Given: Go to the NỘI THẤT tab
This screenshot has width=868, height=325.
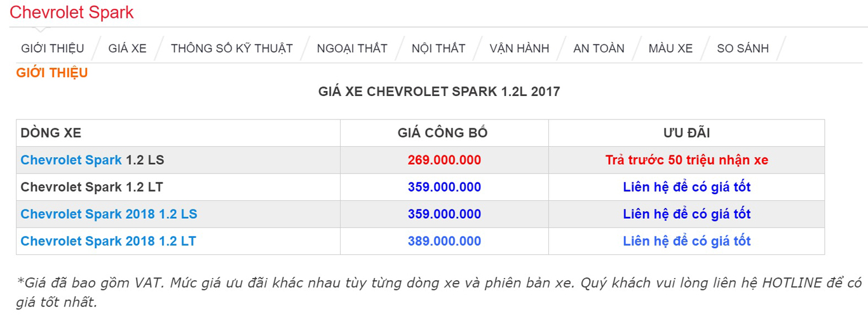Looking at the screenshot, I should (x=438, y=48).
